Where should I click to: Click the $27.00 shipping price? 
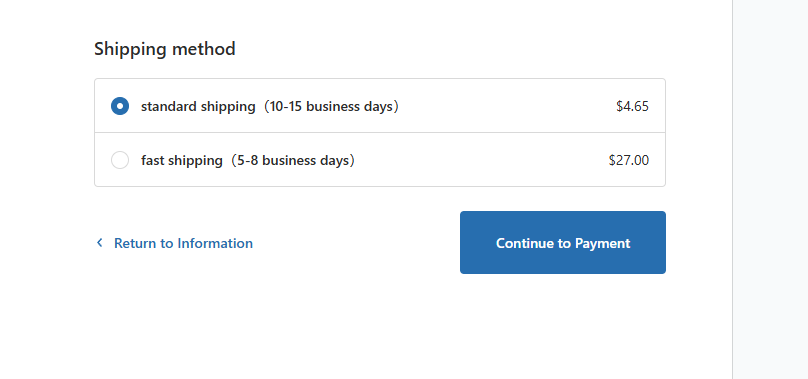[629, 160]
